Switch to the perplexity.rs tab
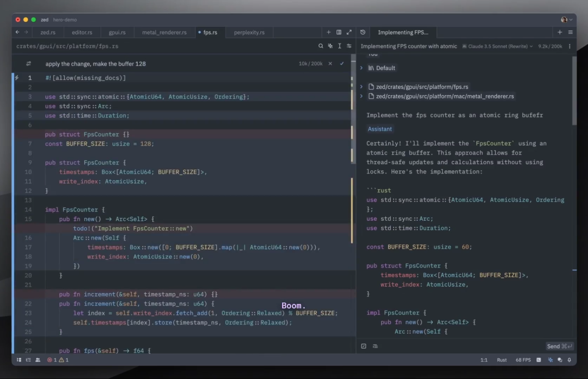The height and width of the screenshot is (379, 588). (x=249, y=32)
